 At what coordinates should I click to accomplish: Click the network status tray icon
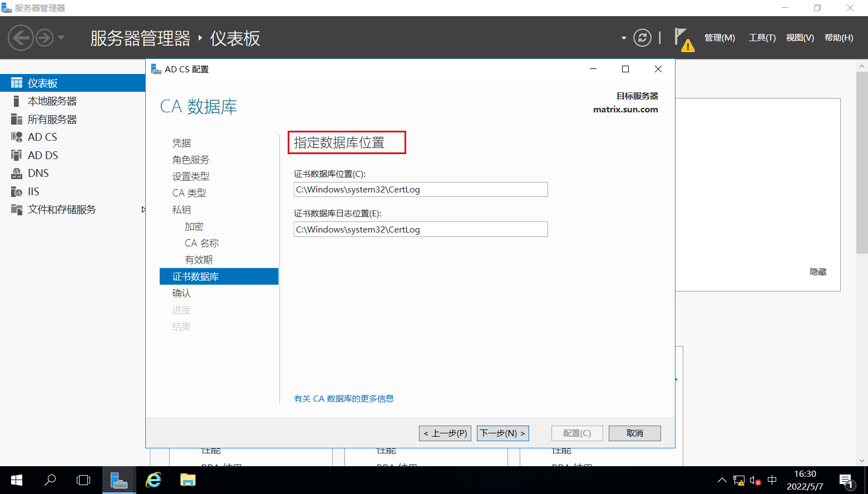[739, 481]
